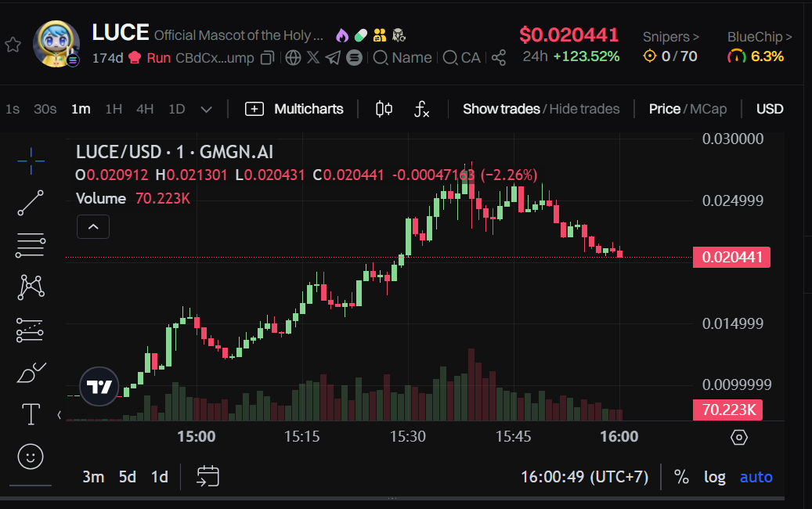Collapse the OHLC legend panel

pos(92,226)
